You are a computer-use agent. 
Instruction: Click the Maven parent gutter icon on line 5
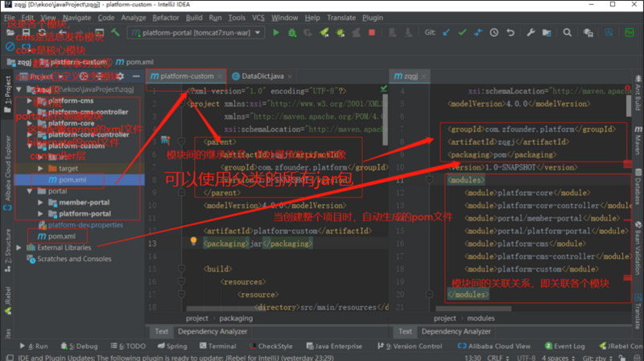(x=166, y=141)
